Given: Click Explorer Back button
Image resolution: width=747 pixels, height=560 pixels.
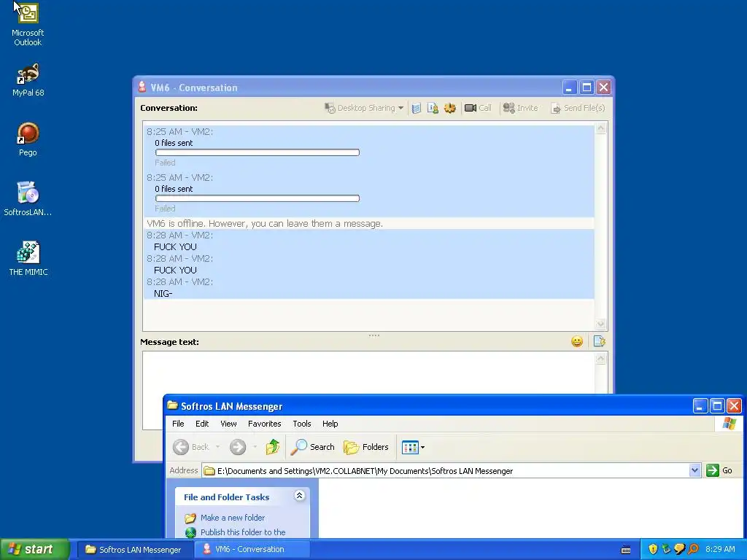Looking at the screenshot, I should pos(190,447).
